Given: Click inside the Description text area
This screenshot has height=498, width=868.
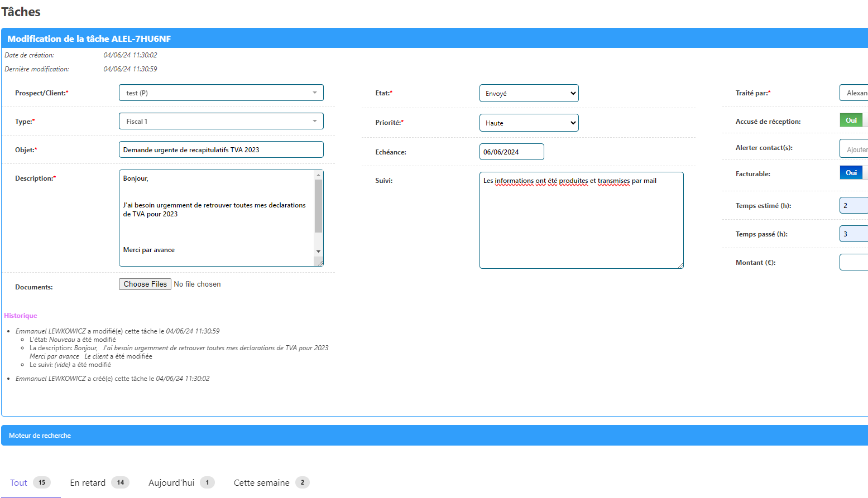Looking at the screenshot, I should 217,223.
